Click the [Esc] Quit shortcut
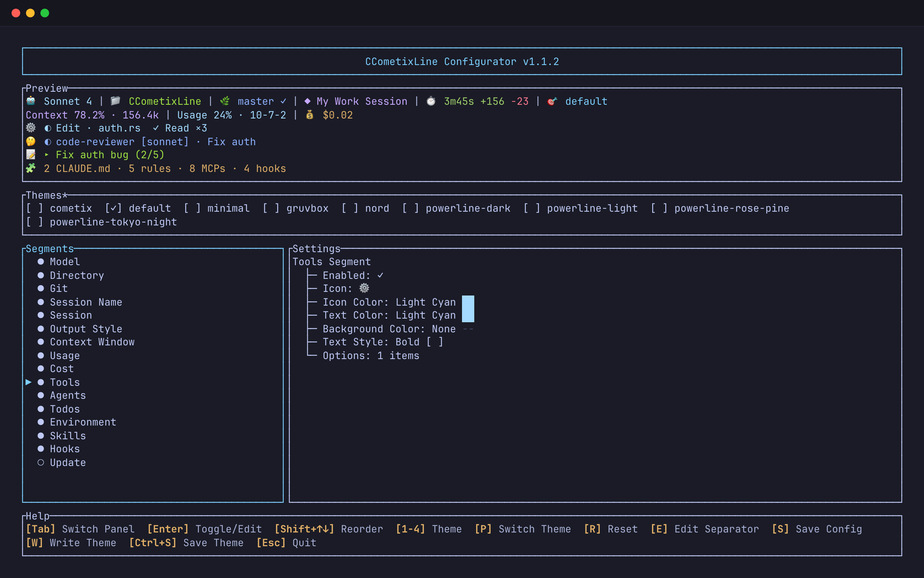Image resolution: width=924 pixels, height=578 pixels. pyautogui.click(x=286, y=543)
